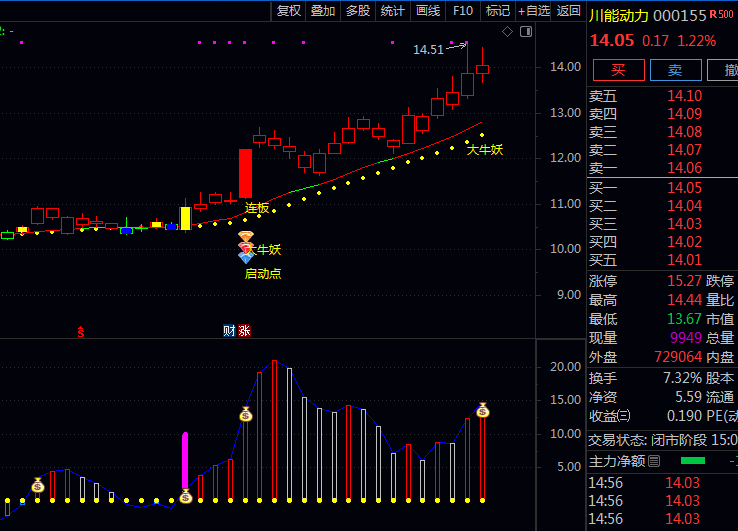Select 卖四 price 14.09
The height and width of the screenshot is (531, 738).
click(x=684, y=114)
